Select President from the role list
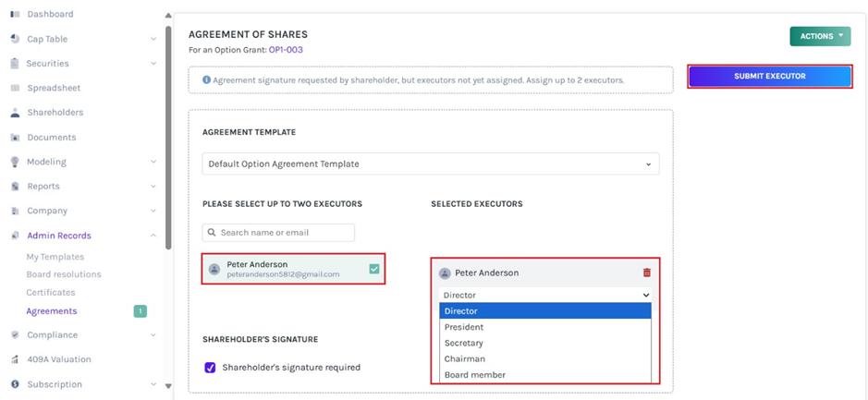The height and width of the screenshot is (400, 868). [545, 327]
